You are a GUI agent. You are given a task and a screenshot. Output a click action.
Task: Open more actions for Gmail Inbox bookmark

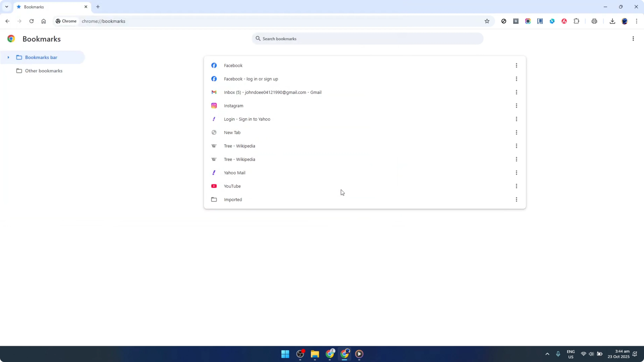click(516, 93)
